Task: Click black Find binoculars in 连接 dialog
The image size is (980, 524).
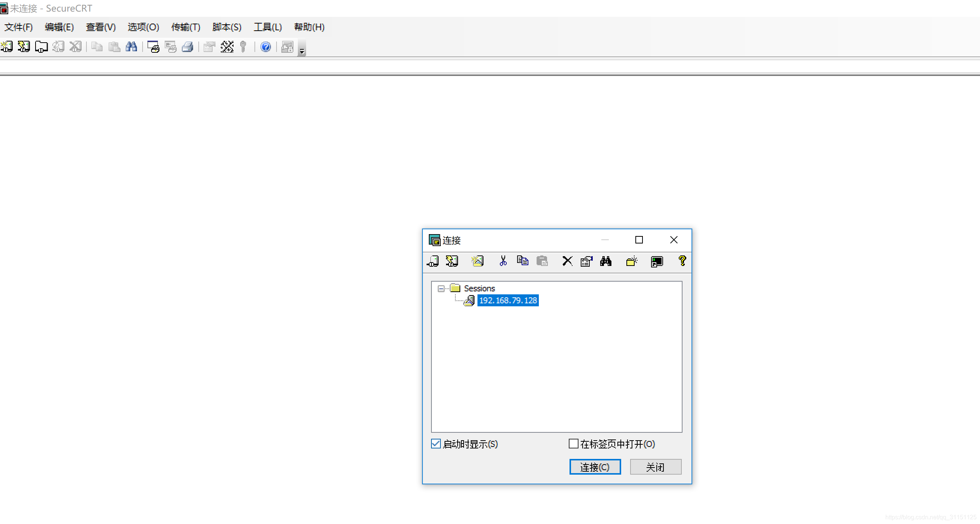Action: click(606, 261)
